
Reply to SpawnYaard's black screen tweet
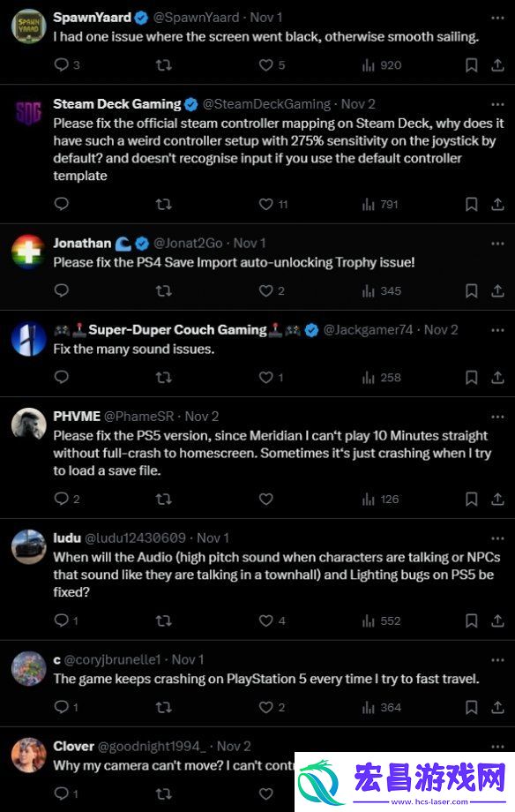click(x=62, y=64)
